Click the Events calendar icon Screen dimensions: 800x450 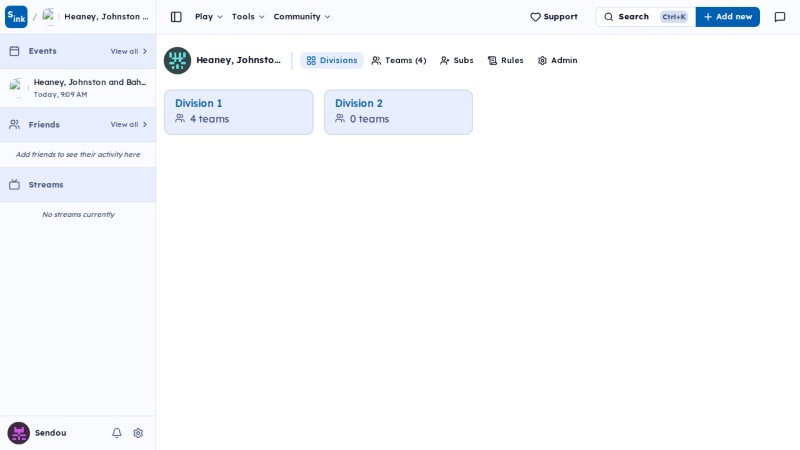click(14, 51)
